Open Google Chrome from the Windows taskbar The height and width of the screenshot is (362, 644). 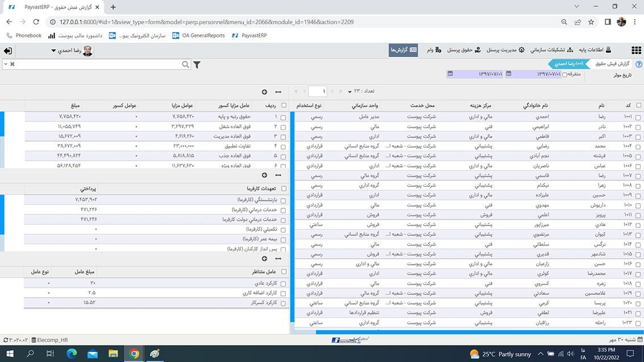click(134, 354)
